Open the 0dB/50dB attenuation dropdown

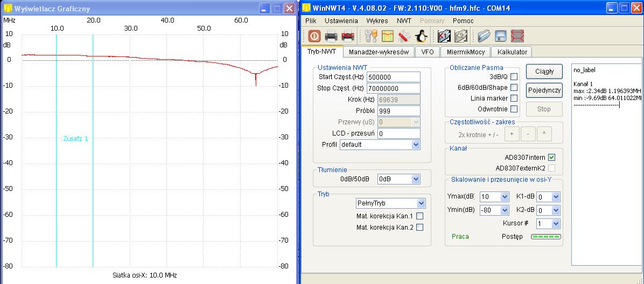coord(415,179)
